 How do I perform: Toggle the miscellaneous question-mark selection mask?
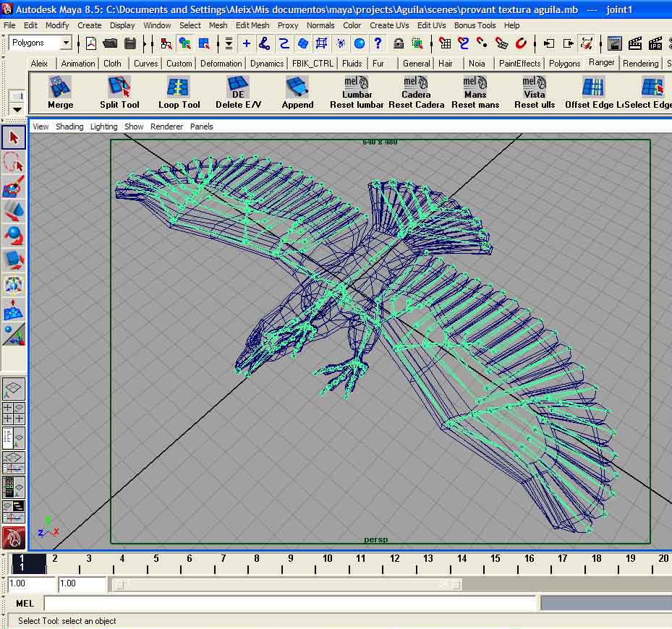[x=378, y=43]
